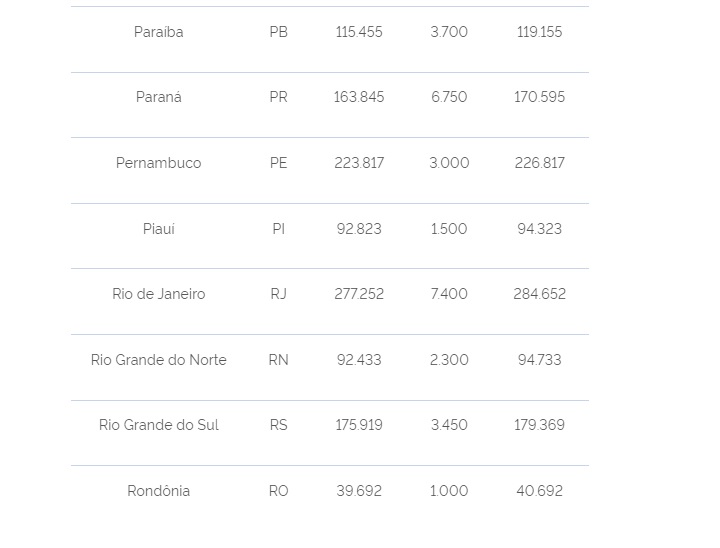
Task: Click Pernambuco value 223.817
Action: click(359, 163)
